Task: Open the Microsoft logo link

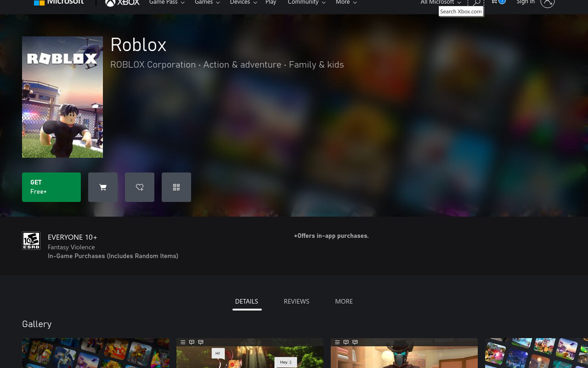Action: click(x=59, y=2)
